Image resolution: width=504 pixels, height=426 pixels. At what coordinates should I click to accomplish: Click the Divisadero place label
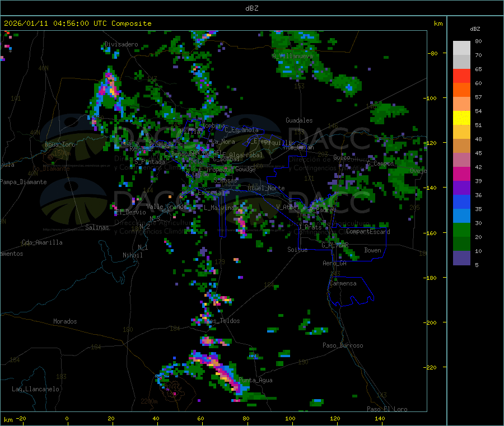[x=121, y=44]
